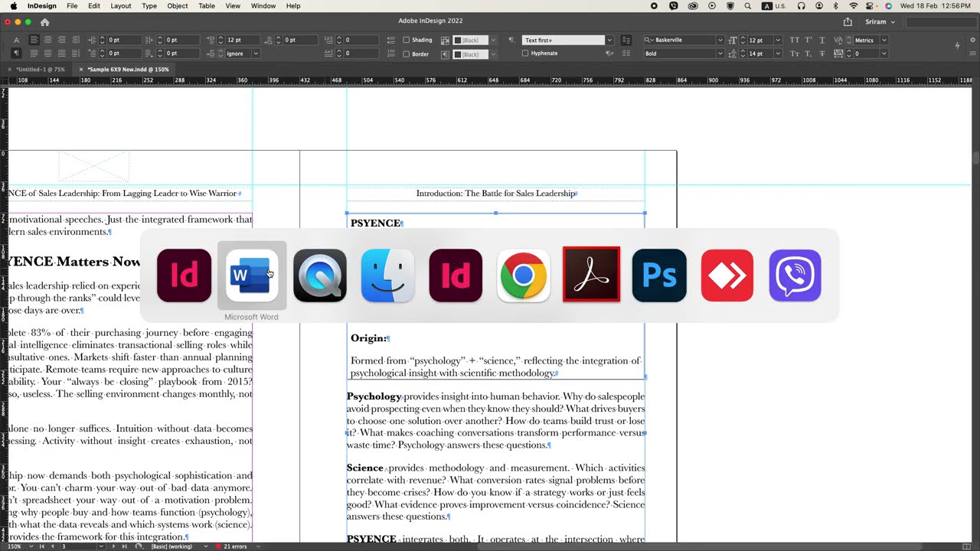
Task: Click the left indent 0 pt field
Action: tap(125, 40)
